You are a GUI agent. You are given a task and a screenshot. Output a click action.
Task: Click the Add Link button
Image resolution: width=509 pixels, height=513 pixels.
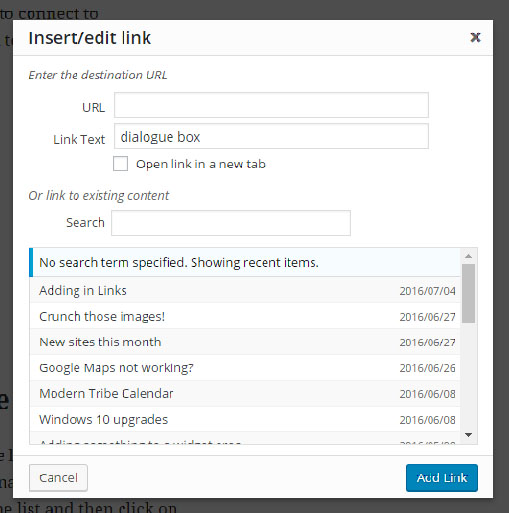(442, 478)
